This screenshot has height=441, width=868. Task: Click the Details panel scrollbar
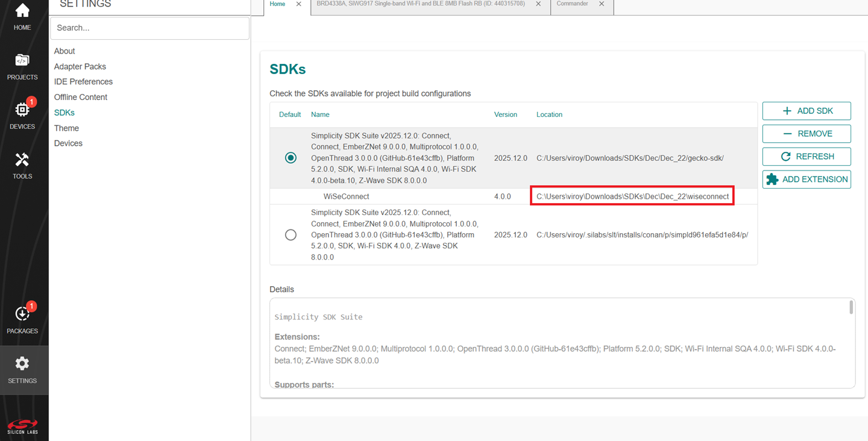(851, 308)
